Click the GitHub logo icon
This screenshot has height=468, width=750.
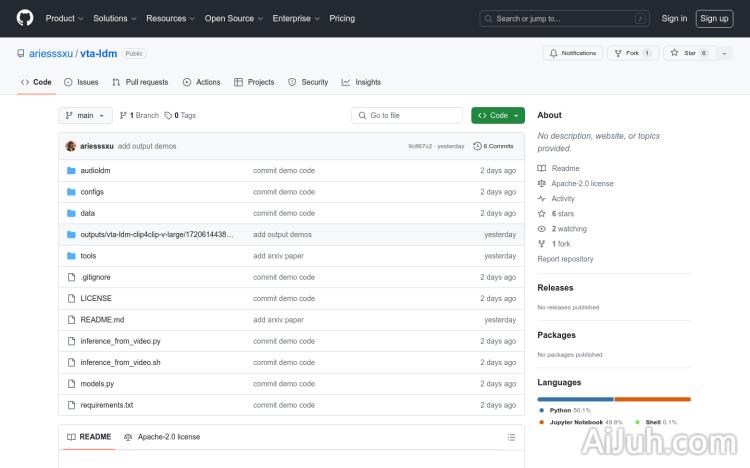(25, 18)
